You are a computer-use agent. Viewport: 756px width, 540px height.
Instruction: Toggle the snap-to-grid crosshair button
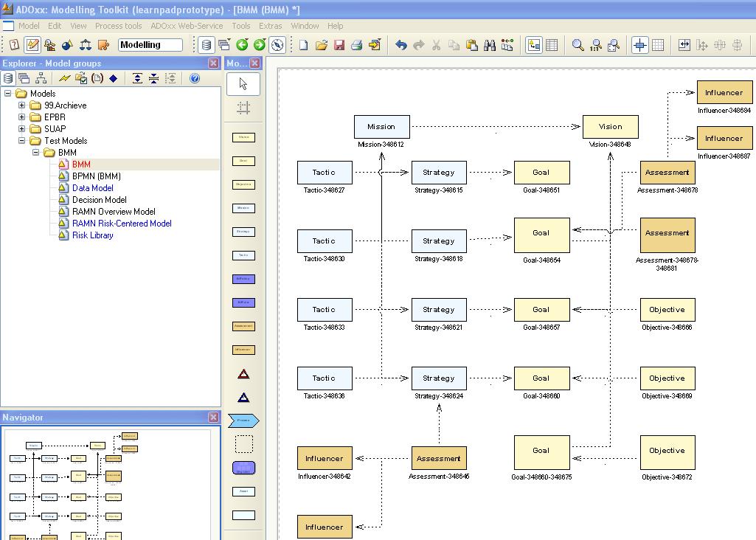tap(639, 45)
